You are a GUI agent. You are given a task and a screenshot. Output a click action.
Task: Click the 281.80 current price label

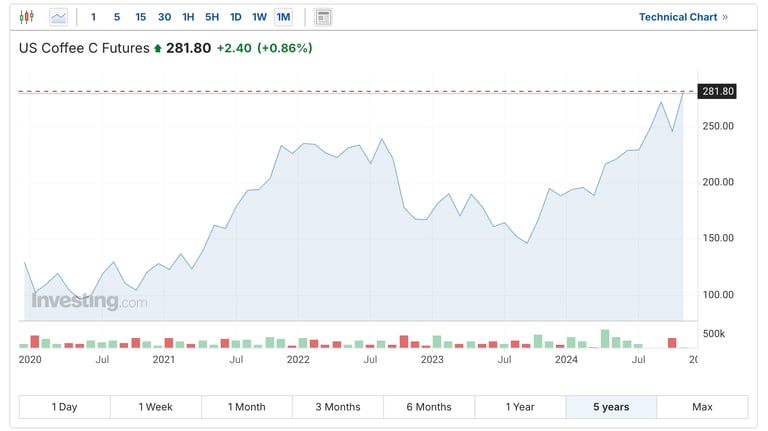[x=718, y=92]
